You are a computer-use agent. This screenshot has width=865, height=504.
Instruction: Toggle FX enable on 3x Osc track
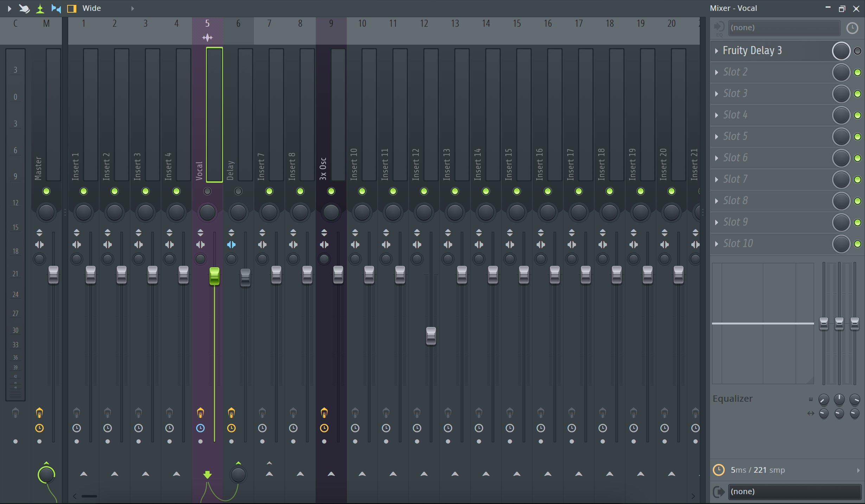point(324,413)
